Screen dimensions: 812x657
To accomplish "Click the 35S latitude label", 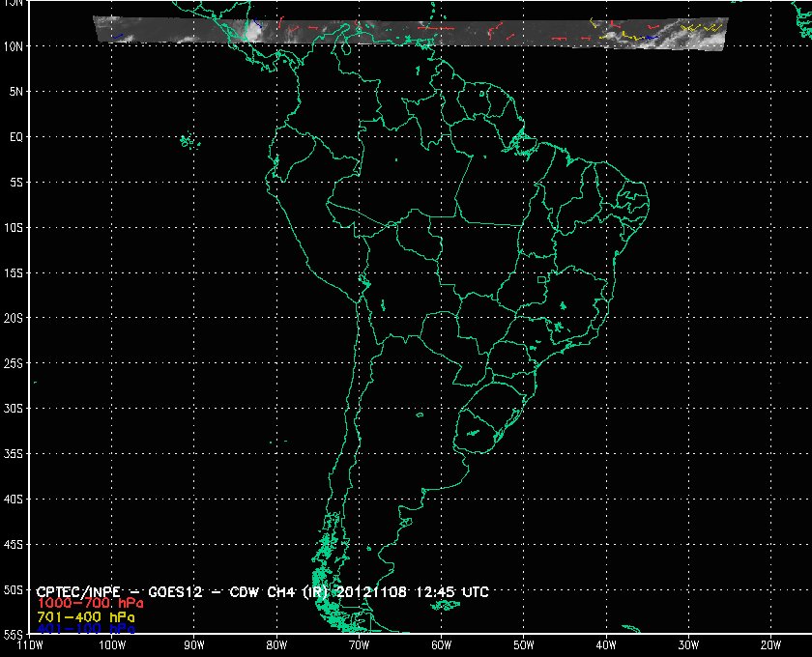I will [x=14, y=453].
